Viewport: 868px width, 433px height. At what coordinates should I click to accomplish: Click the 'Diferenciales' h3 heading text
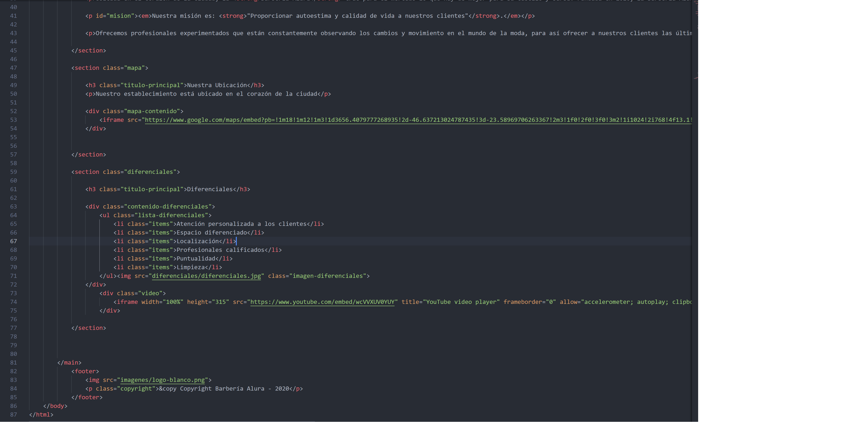pyautogui.click(x=210, y=189)
